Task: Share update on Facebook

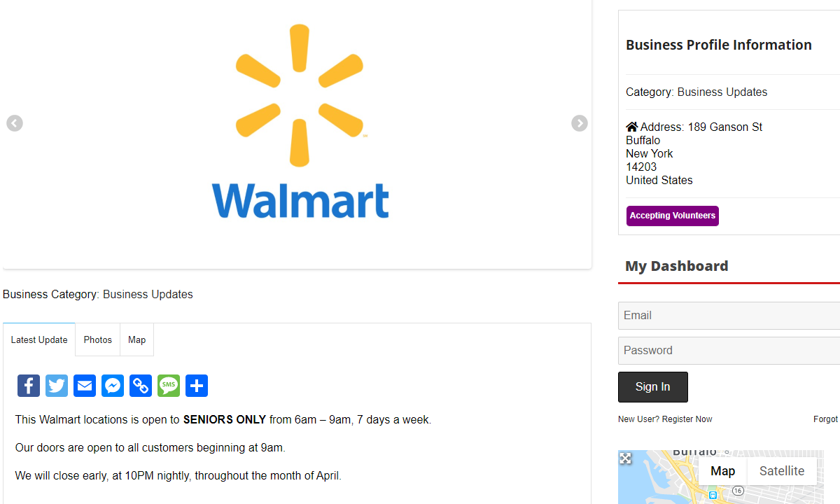Action: (29, 386)
